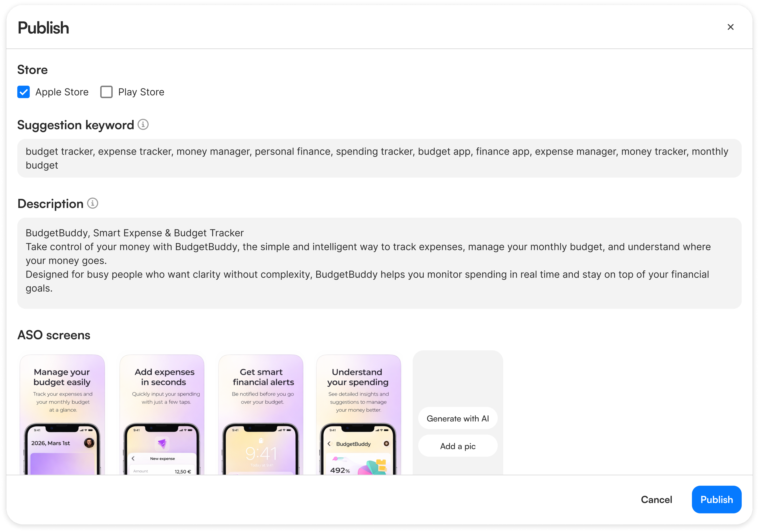Viewport: 759px width, 532px height.
Task: Click in the Description text area
Action: (379, 263)
